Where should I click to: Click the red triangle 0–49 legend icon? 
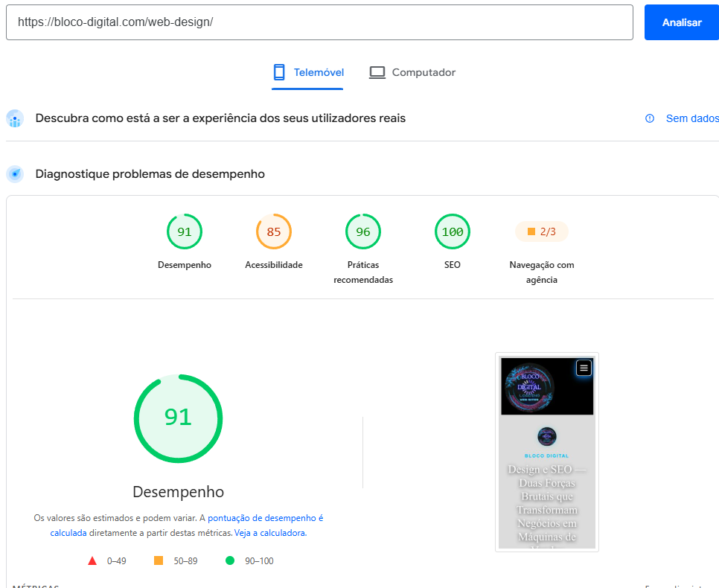tap(92, 560)
